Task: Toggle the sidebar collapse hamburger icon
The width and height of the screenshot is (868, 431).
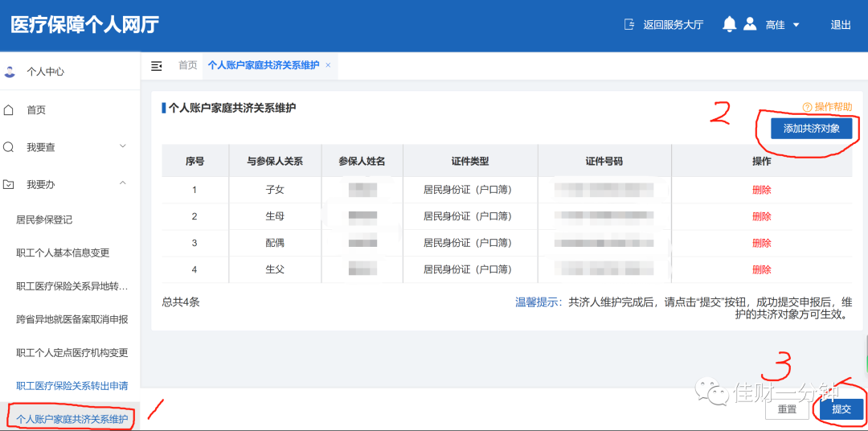Action: 157,66
